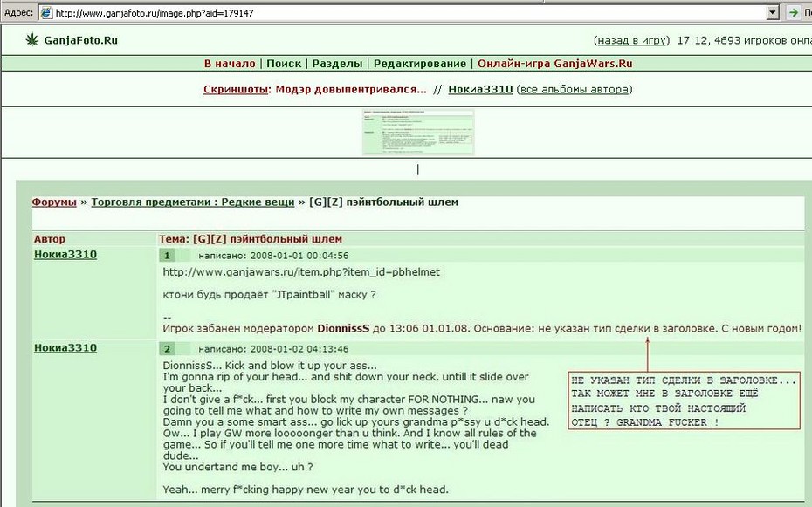Click the green Go arrow button

coord(792,13)
